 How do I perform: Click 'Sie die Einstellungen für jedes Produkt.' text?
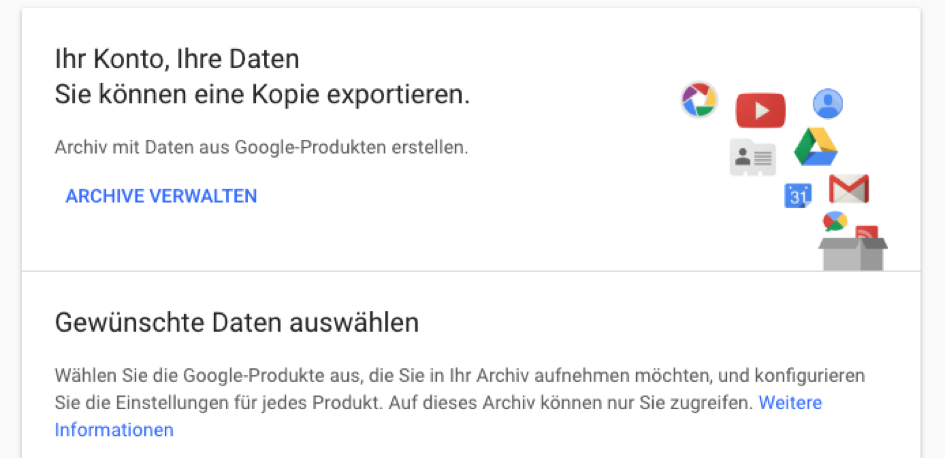pos(219,402)
